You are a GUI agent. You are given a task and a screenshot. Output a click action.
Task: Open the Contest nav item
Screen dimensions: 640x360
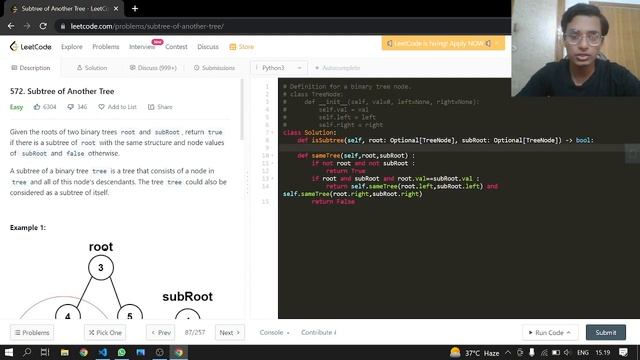click(176, 47)
